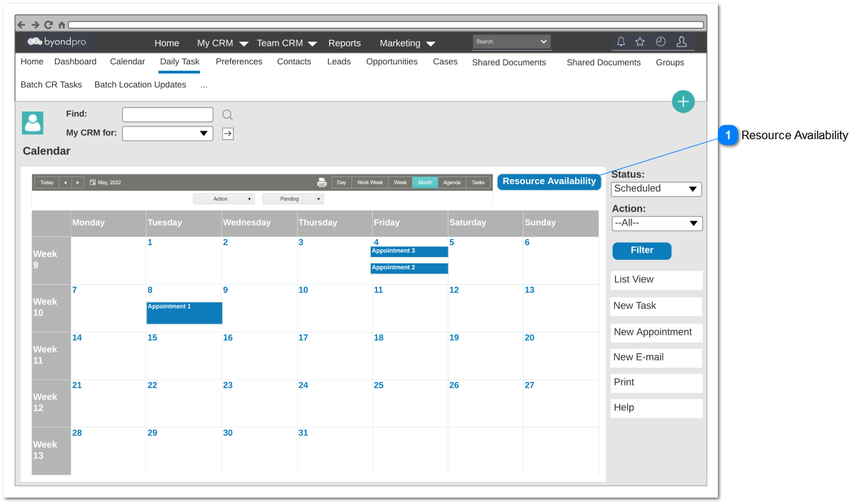Open the header Search dropdown
The image size is (860, 504).
[x=511, y=42]
